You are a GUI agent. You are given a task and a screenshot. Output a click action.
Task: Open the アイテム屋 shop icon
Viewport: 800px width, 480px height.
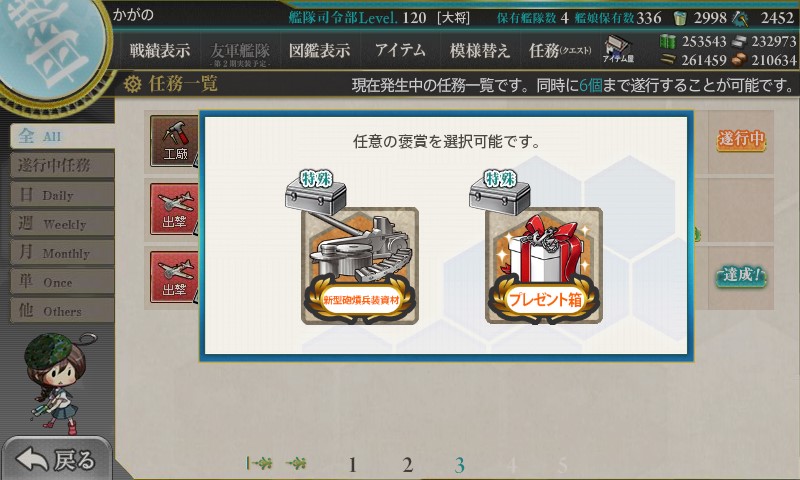click(x=618, y=49)
